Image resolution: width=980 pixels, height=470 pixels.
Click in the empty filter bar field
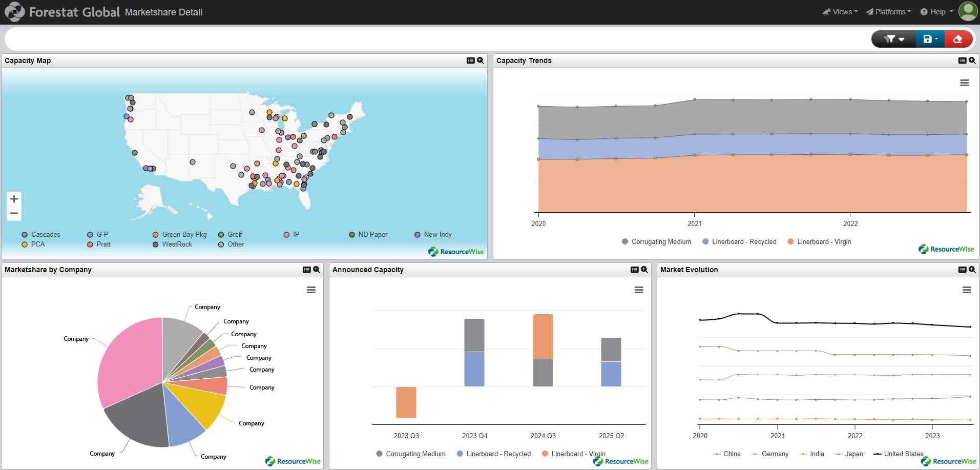438,39
